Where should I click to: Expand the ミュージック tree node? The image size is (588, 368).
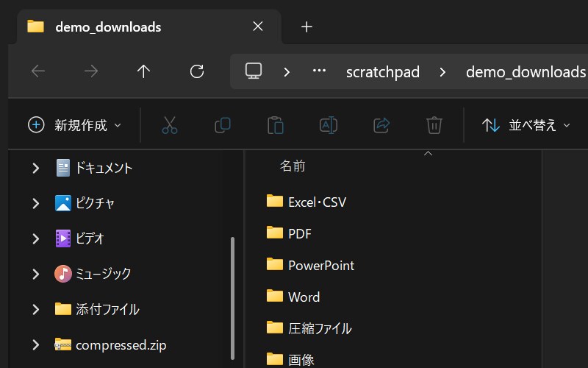coord(35,274)
